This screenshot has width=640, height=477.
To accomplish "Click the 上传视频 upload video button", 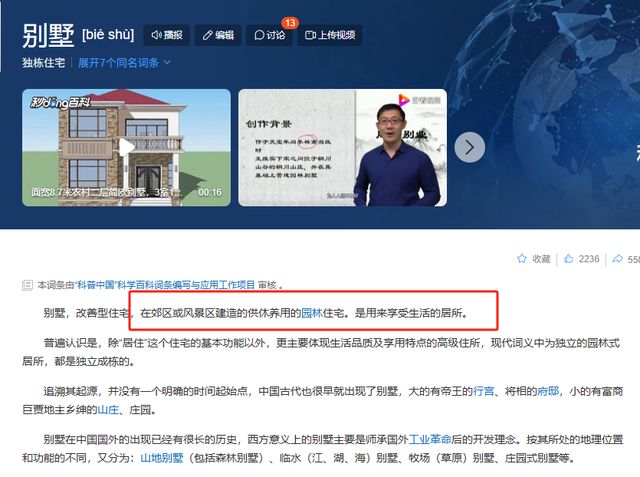I will point(330,35).
